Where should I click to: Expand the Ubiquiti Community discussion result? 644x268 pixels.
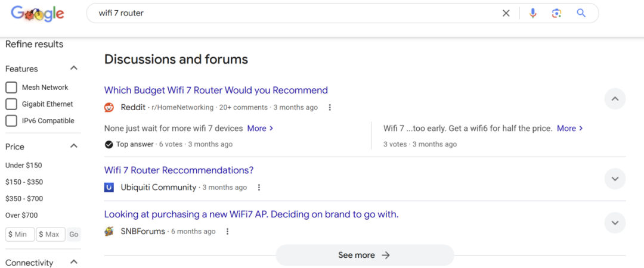coord(615,179)
